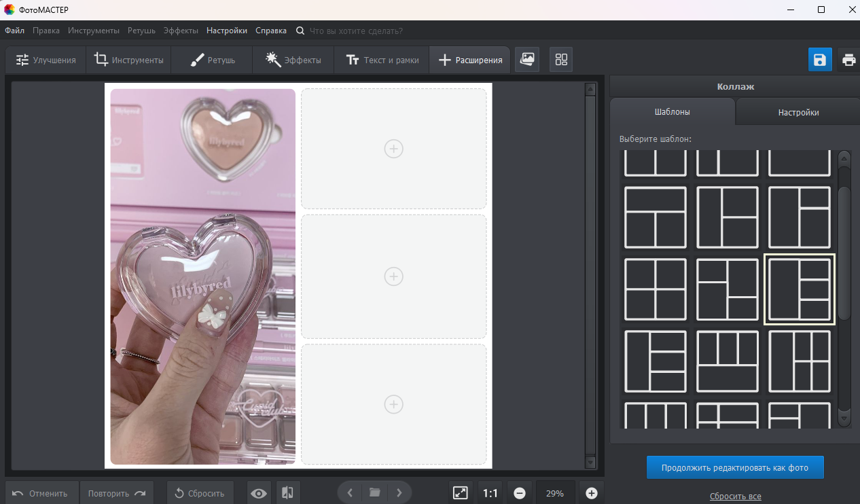The height and width of the screenshot is (504, 860).
Task: Switch to the Настройки tab in Коллаж panel
Action: click(798, 113)
